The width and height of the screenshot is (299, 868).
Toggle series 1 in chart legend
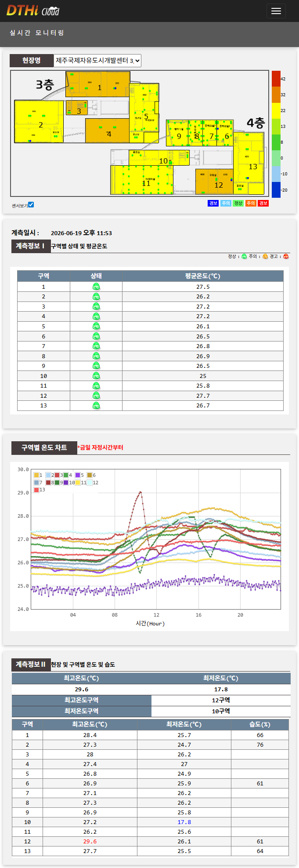(36, 475)
